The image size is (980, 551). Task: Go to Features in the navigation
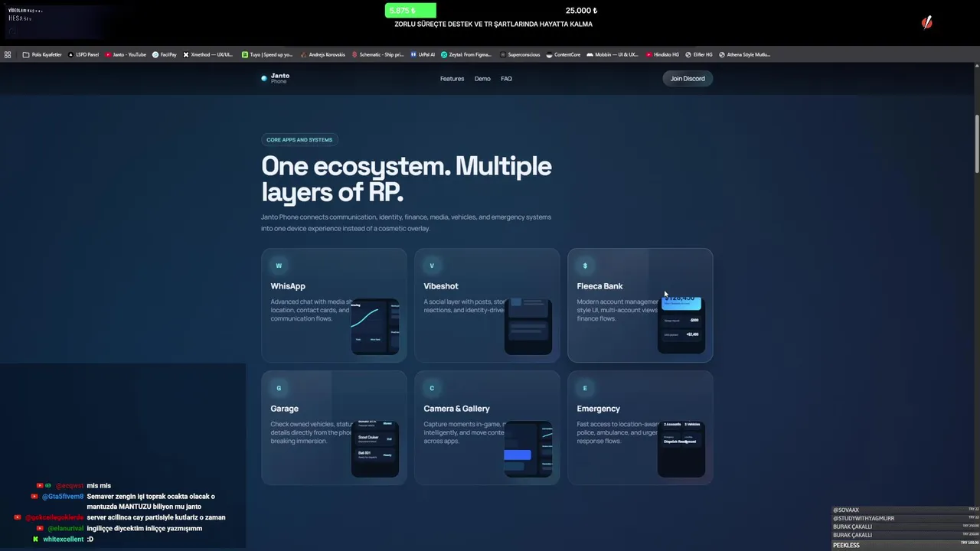(452, 79)
